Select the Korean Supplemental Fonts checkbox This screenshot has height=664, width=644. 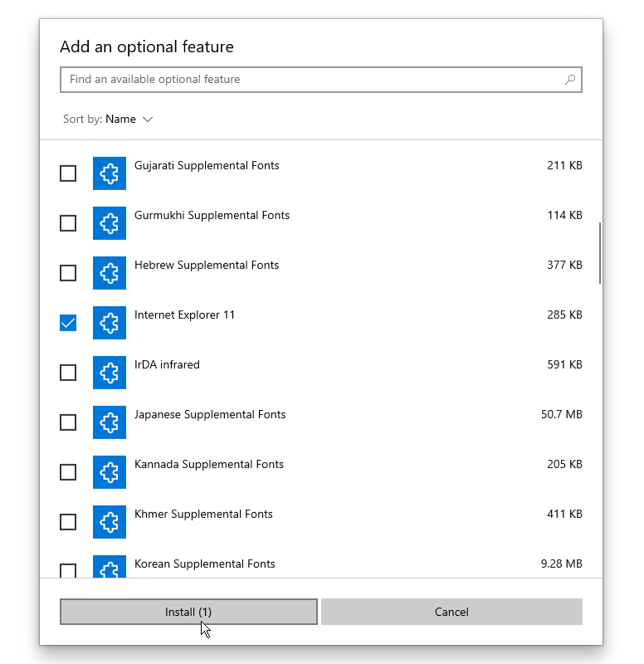[68, 570]
